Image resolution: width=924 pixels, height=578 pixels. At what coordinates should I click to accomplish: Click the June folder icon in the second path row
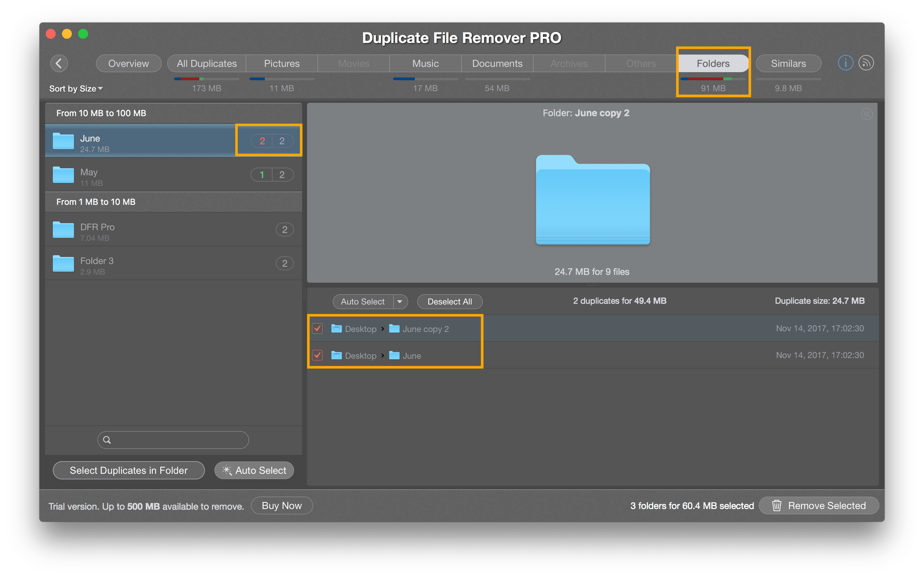coord(394,355)
